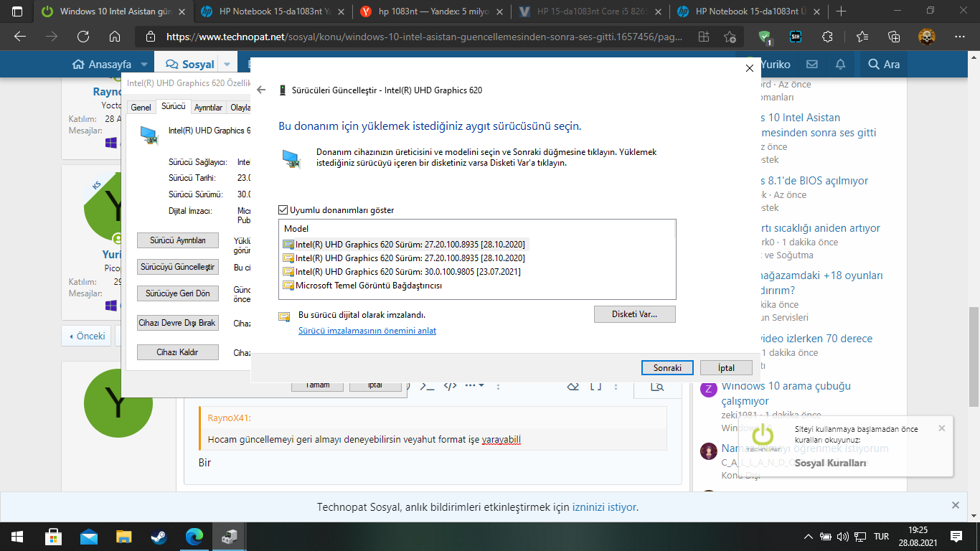Viewport: 980px width, 551px height.
Task: Go to the browser home page
Action: [x=115, y=37]
